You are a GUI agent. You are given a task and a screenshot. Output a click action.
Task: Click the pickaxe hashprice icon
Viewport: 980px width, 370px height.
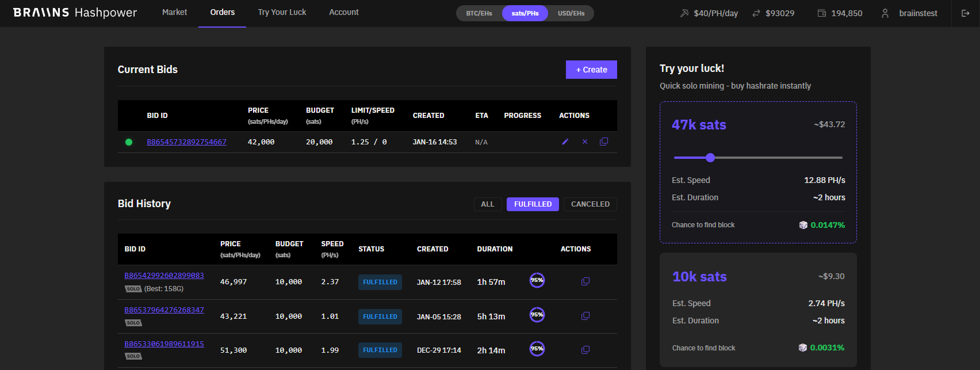coord(684,13)
